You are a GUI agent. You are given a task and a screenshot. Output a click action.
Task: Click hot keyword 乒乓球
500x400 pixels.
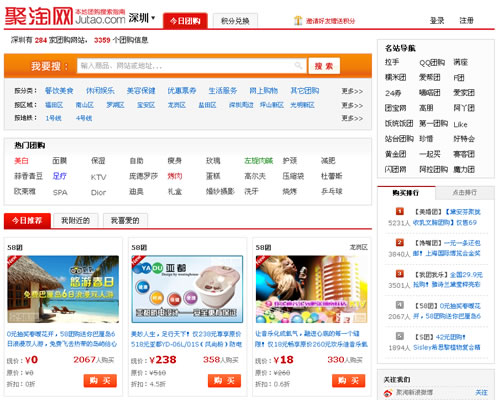click(x=332, y=191)
